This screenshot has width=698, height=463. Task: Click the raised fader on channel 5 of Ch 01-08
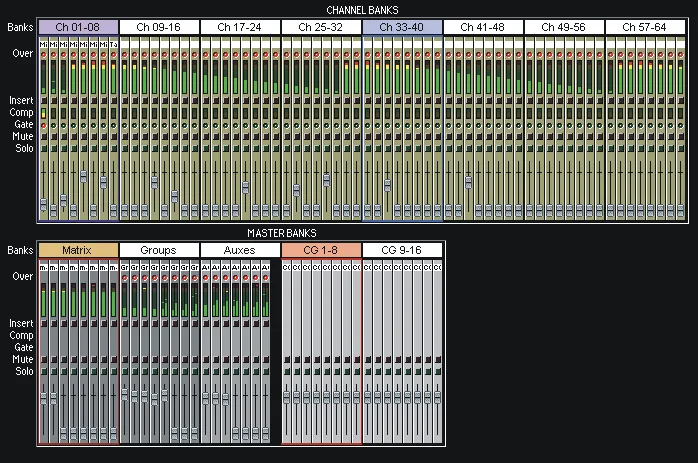pos(84,176)
